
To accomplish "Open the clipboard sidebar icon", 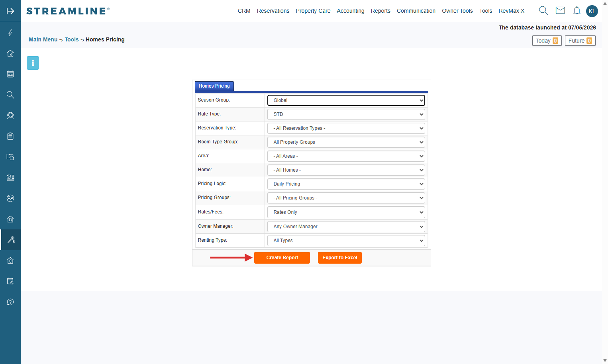I will point(10,136).
